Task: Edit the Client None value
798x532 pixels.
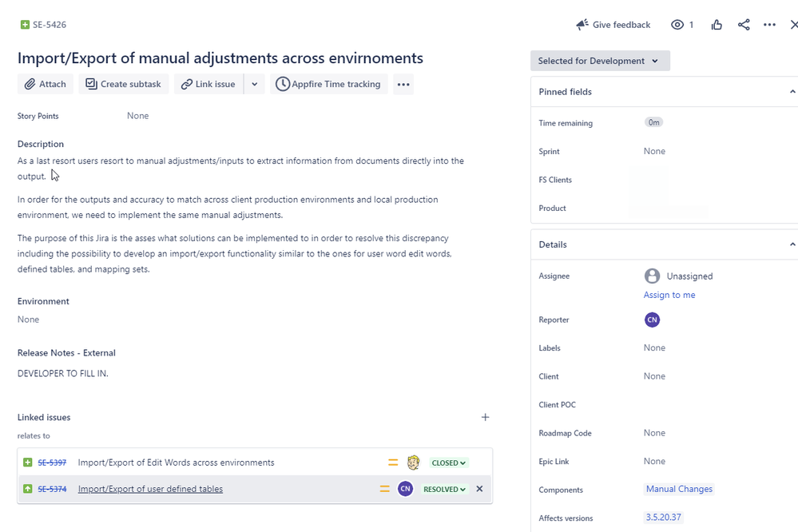Action: point(654,376)
